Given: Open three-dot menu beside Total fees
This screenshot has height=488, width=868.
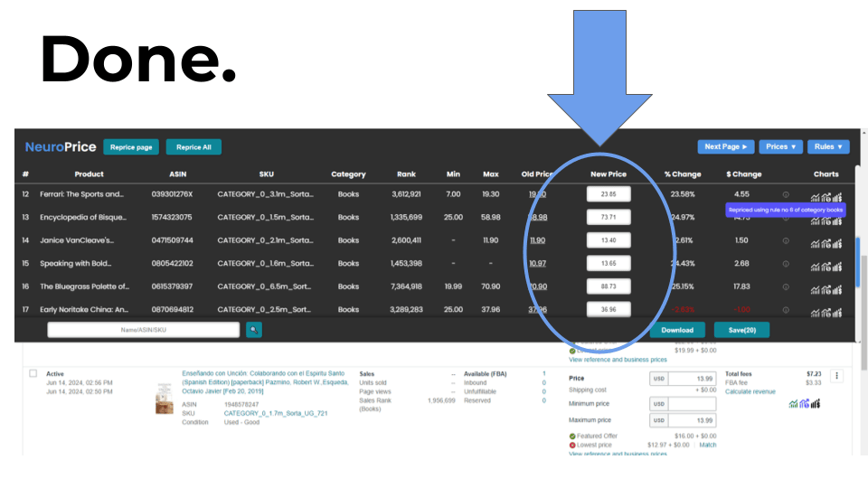Looking at the screenshot, I should (836, 376).
